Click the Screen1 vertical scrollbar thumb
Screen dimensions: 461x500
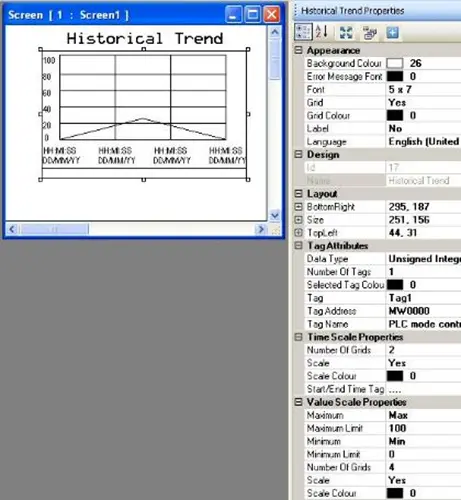pos(275,59)
